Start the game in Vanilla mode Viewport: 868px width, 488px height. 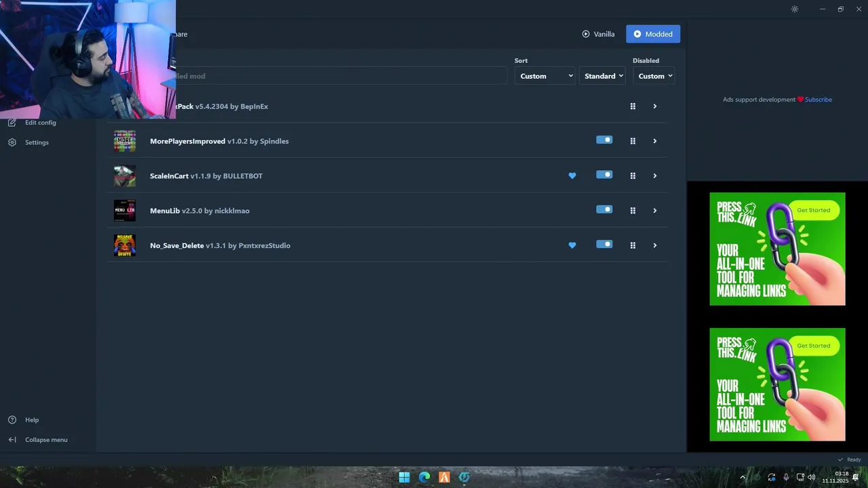coord(598,34)
